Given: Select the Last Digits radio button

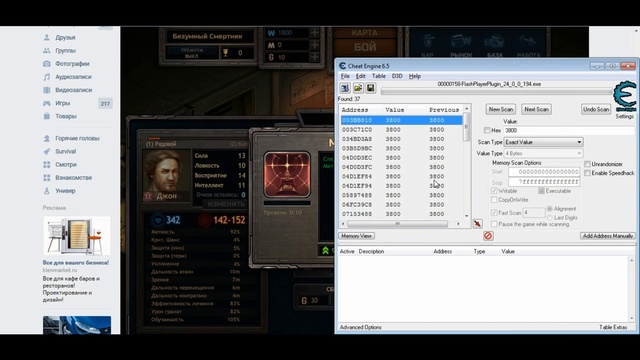Looking at the screenshot, I should (x=550, y=218).
